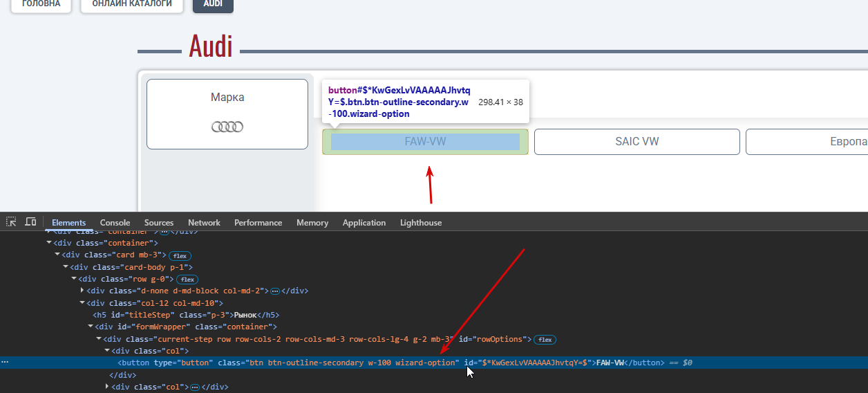
Task: Click the Марка card
Action: coord(227,114)
